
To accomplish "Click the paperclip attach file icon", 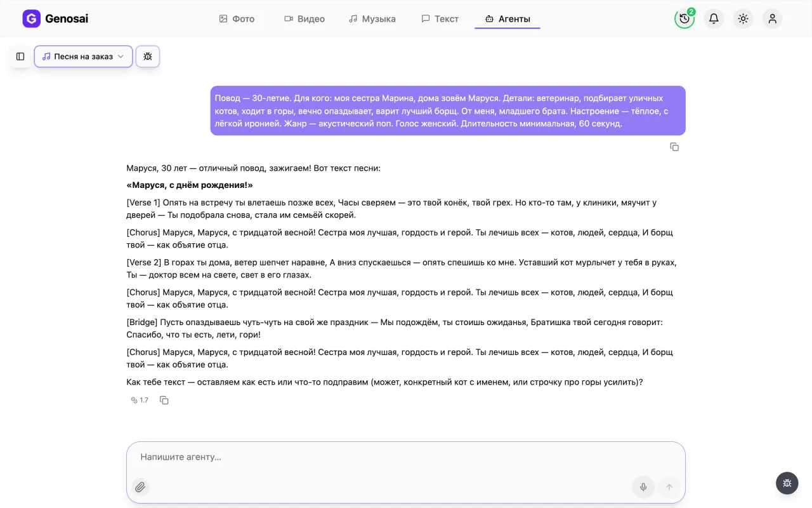I will [x=140, y=487].
